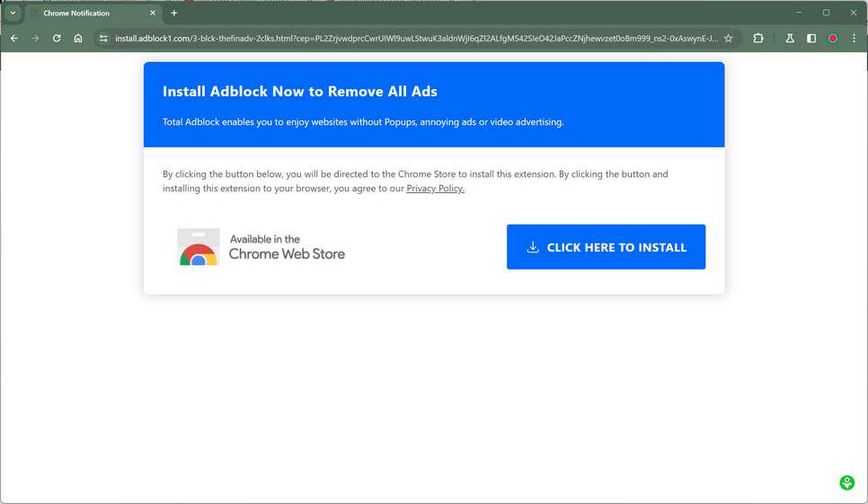Click the 'Total Adblock enables you' description text
Screen dimensions: 868x504
click(363, 122)
